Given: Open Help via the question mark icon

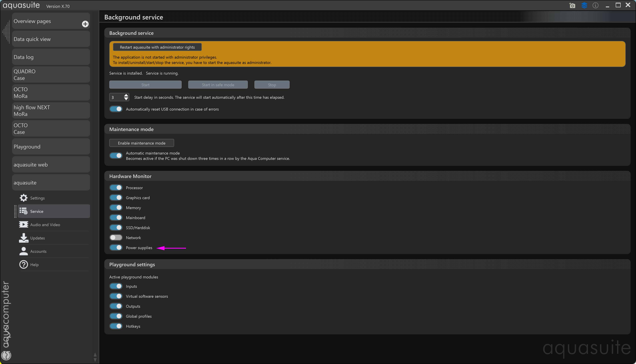Looking at the screenshot, I should click(23, 264).
